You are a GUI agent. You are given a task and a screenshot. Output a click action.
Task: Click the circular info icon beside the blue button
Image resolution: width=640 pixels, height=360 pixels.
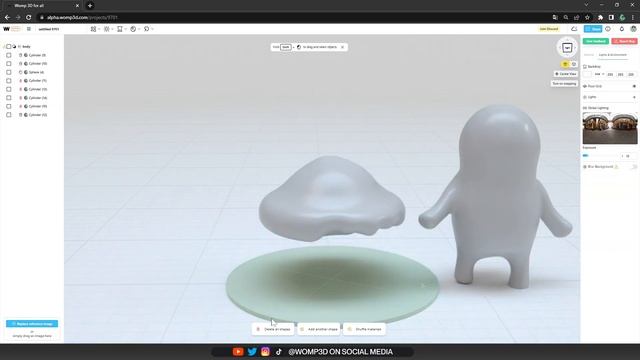pos(608,29)
